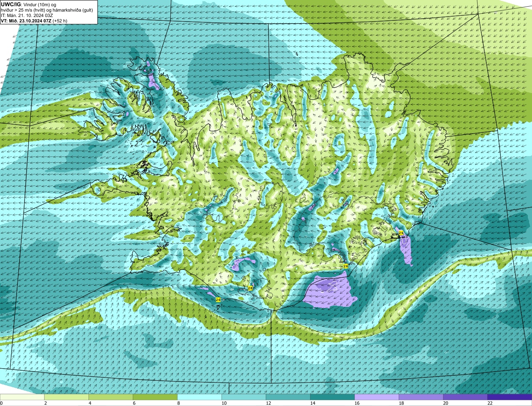Image resolution: width=532 pixels, height=406 pixels.
Task: Click the darkest purple swatch above 22
Action: pyautogui.click(x=510, y=397)
